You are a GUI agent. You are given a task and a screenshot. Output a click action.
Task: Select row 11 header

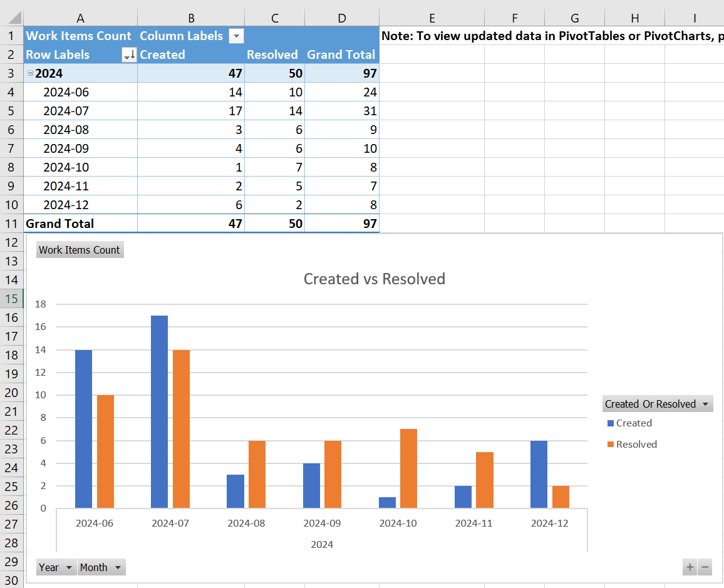click(x=11, y=224)
